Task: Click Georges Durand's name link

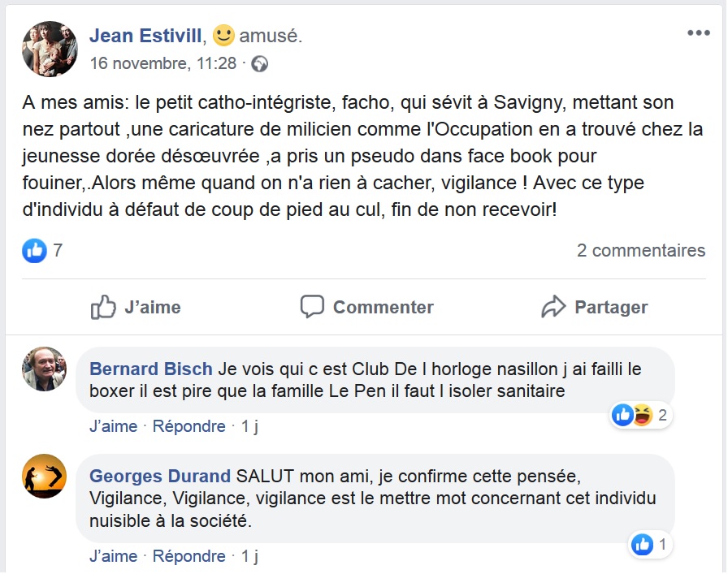Action: click(159, 476)
